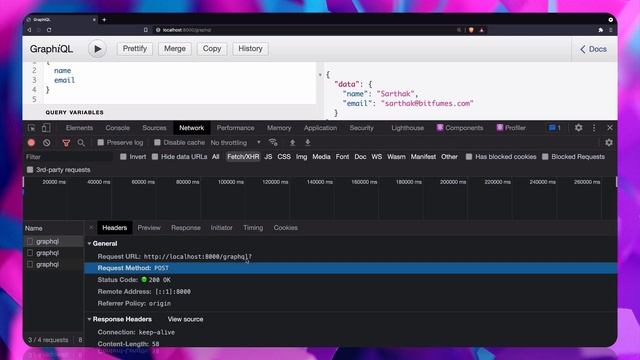Toggle the network filter funnel icon
This screenshot has height=360, width=640.
66,142
